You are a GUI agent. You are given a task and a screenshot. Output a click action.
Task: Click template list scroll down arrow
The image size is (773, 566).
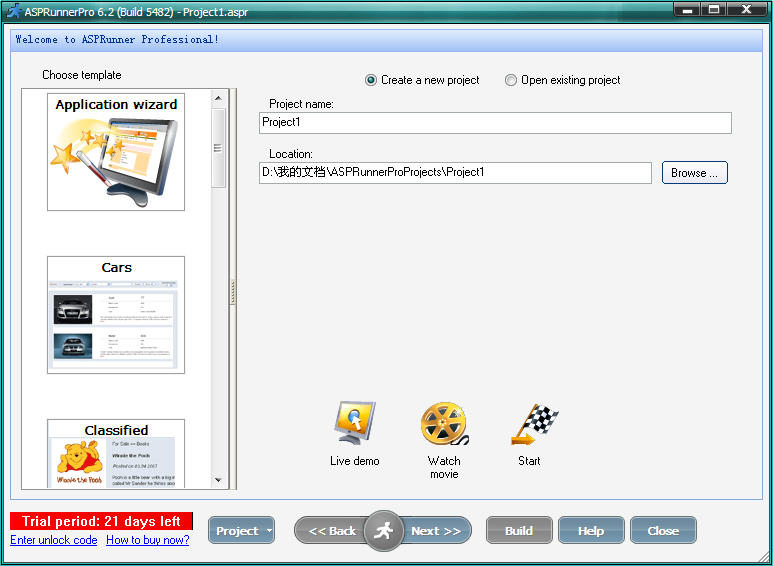[218, 480]
